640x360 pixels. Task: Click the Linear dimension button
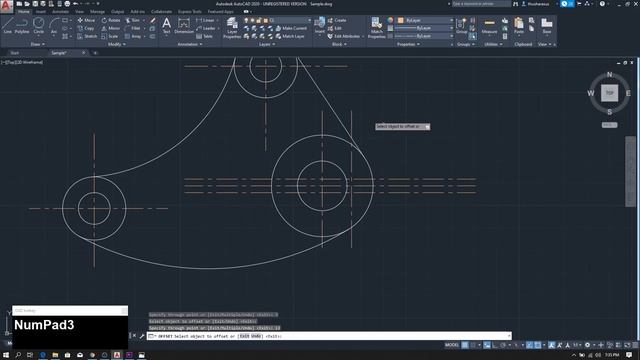(x=205, y=20)
